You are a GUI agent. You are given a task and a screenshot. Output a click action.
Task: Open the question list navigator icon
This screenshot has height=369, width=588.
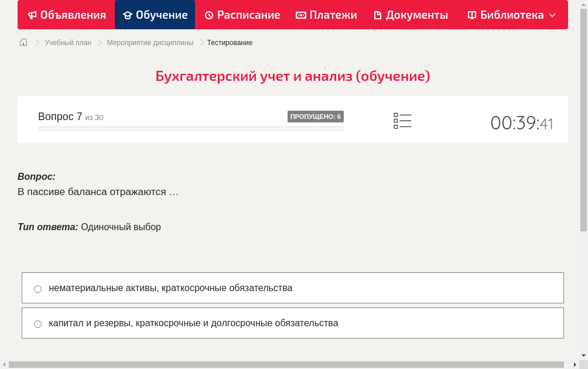(402, 121)
